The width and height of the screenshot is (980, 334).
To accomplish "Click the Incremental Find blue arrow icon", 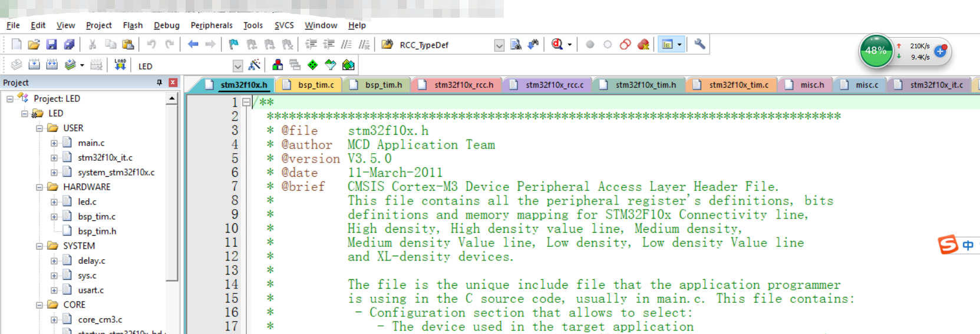I will 533,44.
